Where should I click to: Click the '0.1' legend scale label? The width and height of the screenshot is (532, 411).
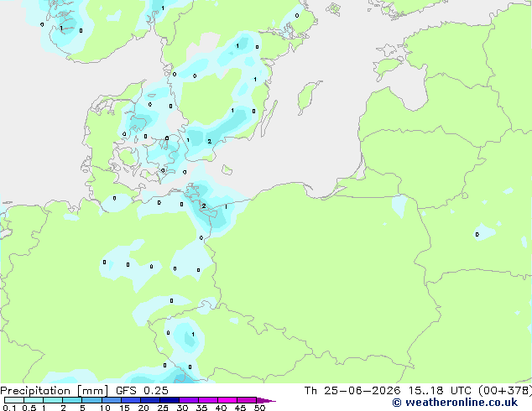click(x=9, y=408)
